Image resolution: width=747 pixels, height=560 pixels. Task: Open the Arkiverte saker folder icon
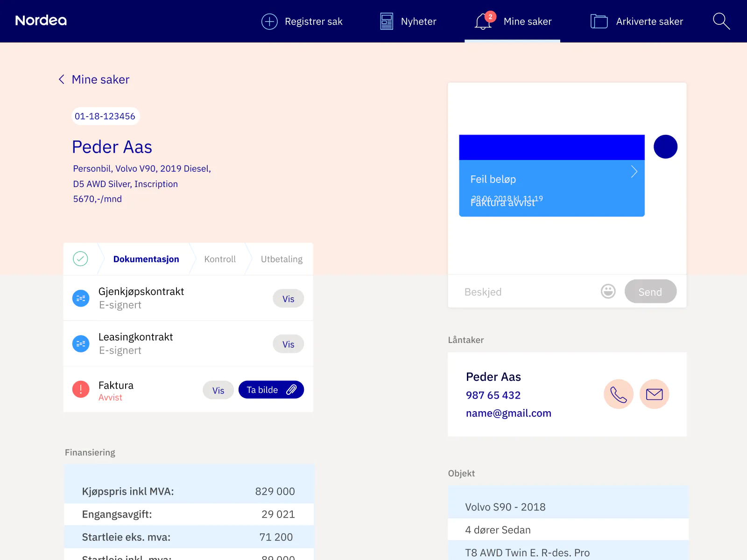(599, 21)
